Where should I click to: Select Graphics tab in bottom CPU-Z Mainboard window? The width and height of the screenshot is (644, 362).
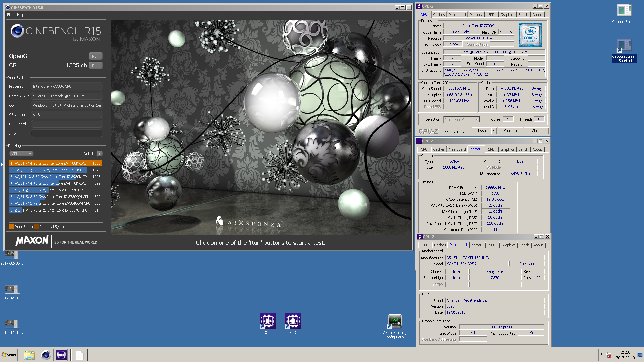(x=508, y=245)
